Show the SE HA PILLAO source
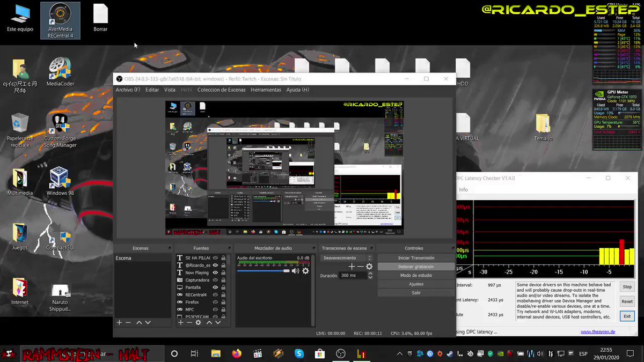Screen dimensions: 644x362 click(x=215, y=258)
